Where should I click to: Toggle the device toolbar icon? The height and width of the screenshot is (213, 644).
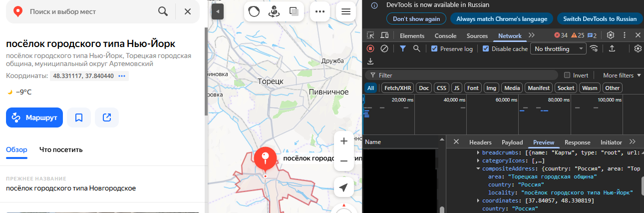[384, 35]
